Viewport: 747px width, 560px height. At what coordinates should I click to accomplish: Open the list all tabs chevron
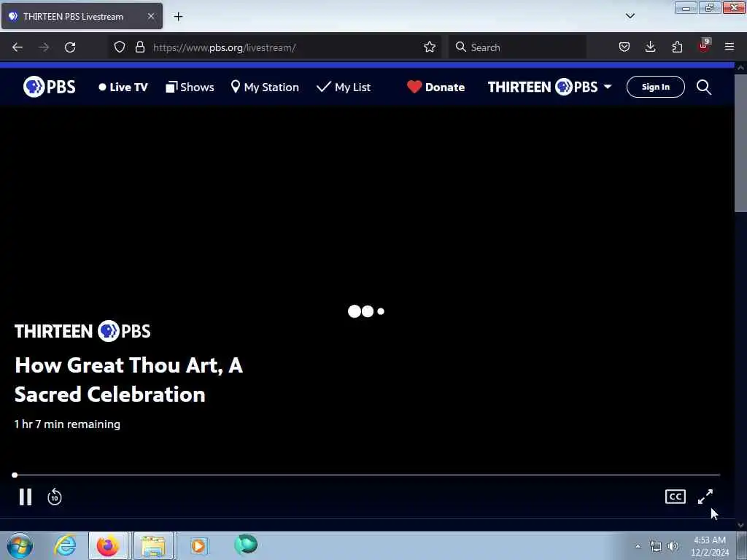pos(630,16)
